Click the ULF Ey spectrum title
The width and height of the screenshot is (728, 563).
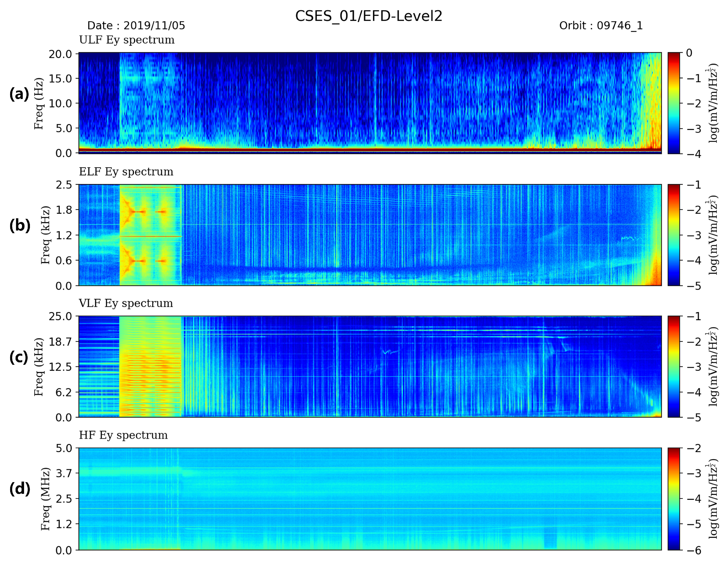pyautogui.click(x=127, y=40)
